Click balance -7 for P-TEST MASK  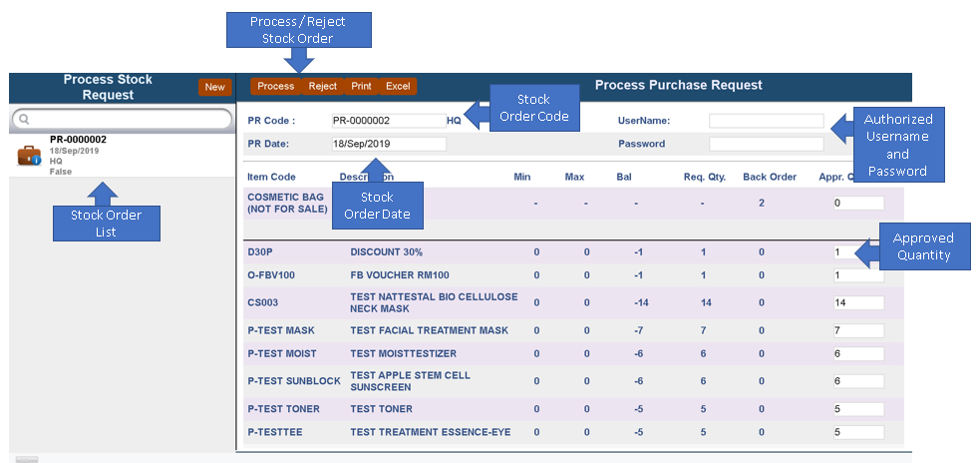[639, 330]
